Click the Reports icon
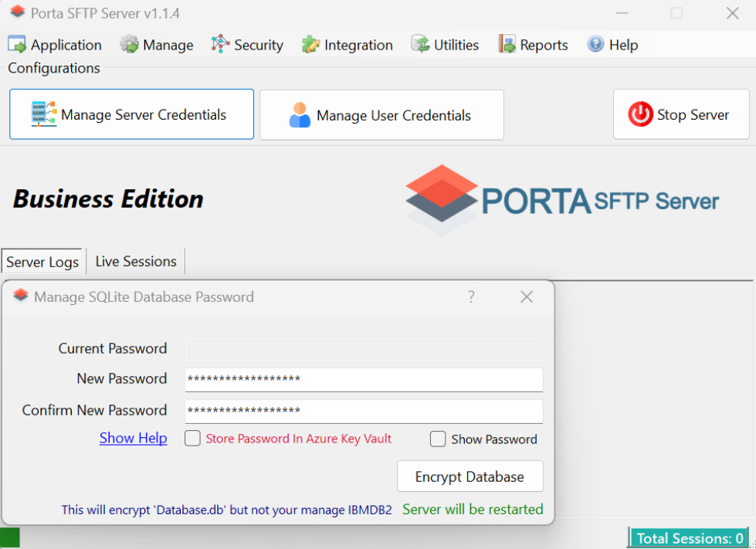756x549 pixels. coord(506,44)
